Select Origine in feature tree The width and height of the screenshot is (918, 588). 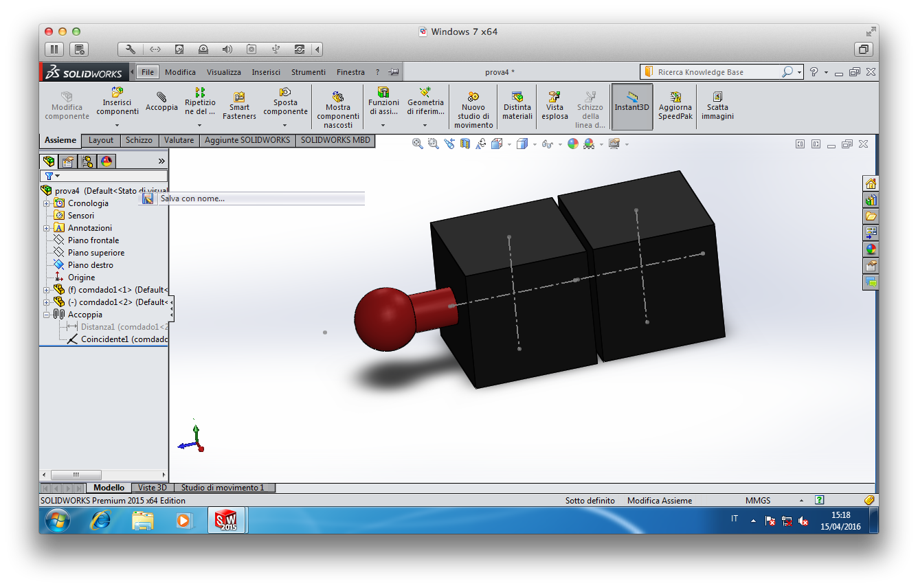(x=81, y=278)
